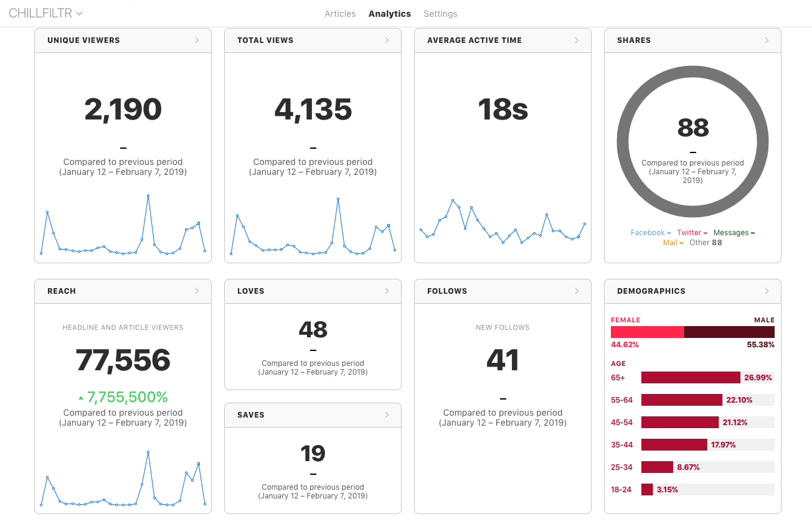Screen dimensions: 812x524
Task: Open the CHILLFILTR channel dropdown
Action: [x=45, y=13]
